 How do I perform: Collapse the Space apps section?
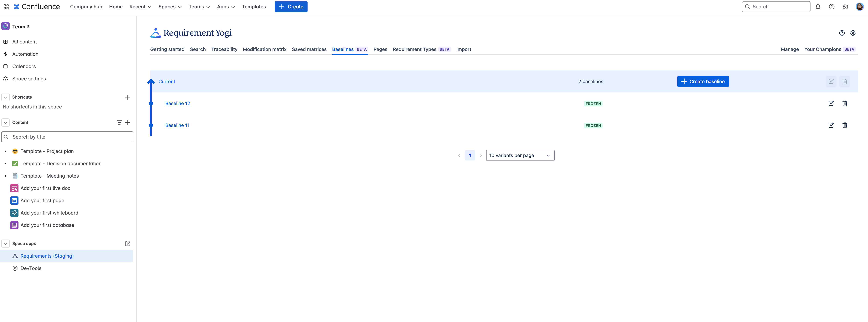coord(5,243)
